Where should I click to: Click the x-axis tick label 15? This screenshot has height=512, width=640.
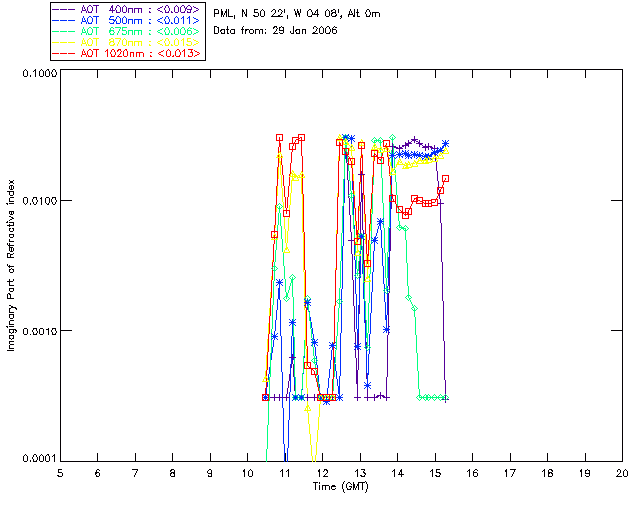(434, 472)
